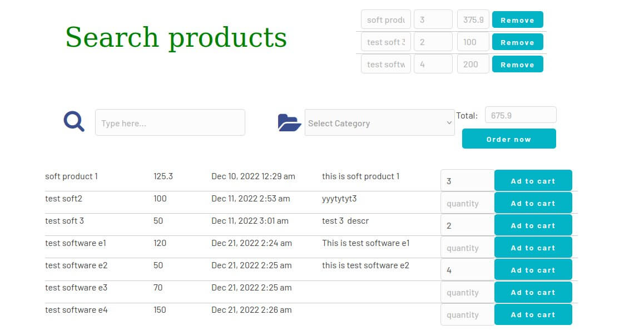The width and height of the screenshot is (644, 330).
Task: Click the cart price field showing 375.9
Action: [x=473, y=19]
